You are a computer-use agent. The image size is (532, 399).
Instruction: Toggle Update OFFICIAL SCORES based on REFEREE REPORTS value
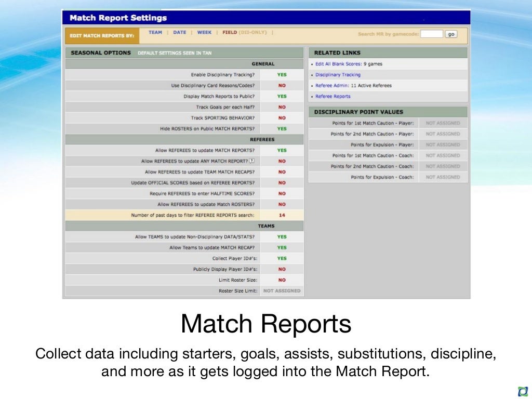282,183
